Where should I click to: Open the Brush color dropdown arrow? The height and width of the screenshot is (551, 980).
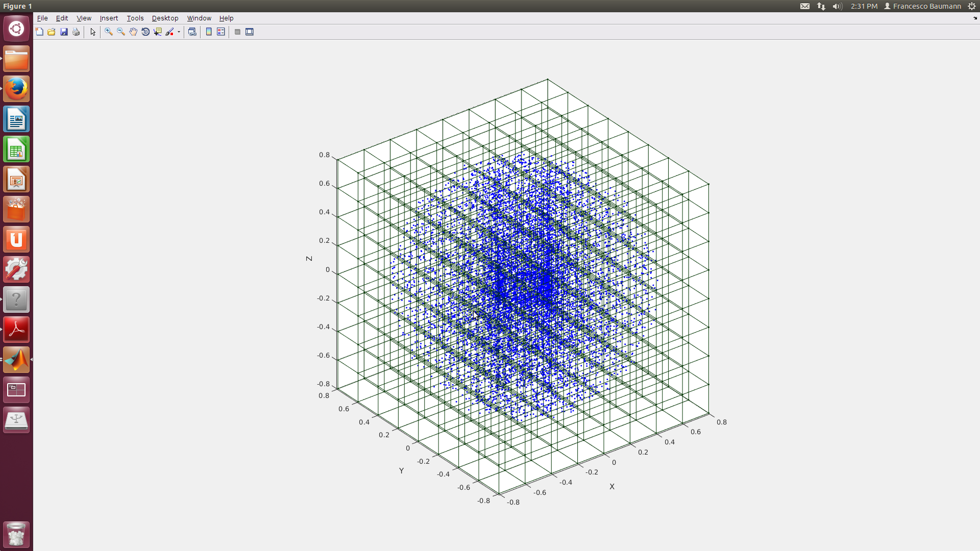pos(179,32)
